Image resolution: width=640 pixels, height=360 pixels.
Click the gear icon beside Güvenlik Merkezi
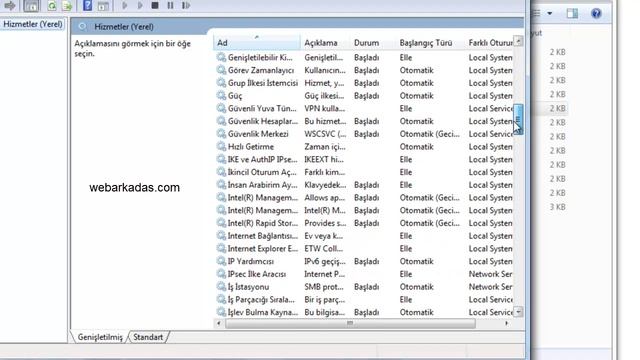point(221,134)
